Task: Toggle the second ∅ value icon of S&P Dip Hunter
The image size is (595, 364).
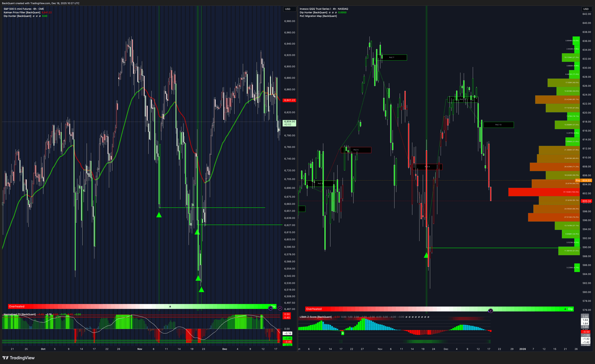Action: pyautogui.click(x=37, y=16)
